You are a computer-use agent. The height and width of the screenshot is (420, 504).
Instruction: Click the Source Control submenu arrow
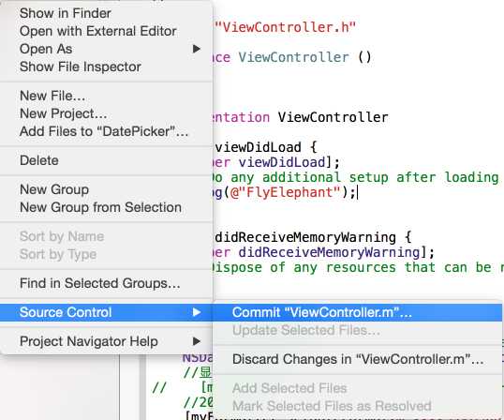tap(196, 312)
